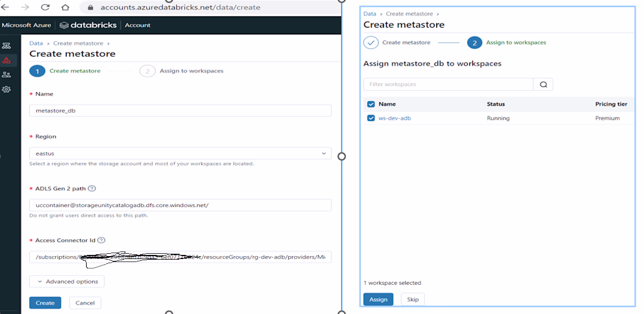Click the Create button
The image size is (644, 314).
point(45,303)
